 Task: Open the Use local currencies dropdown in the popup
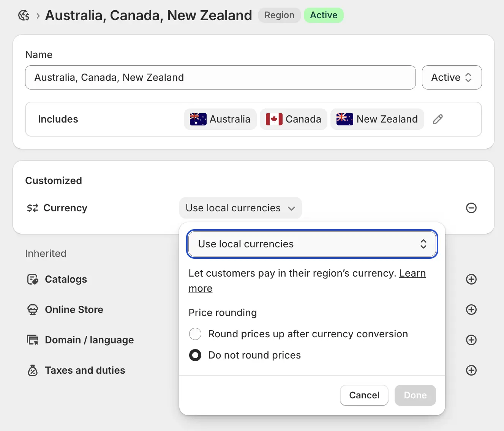[x=312, y=244]
